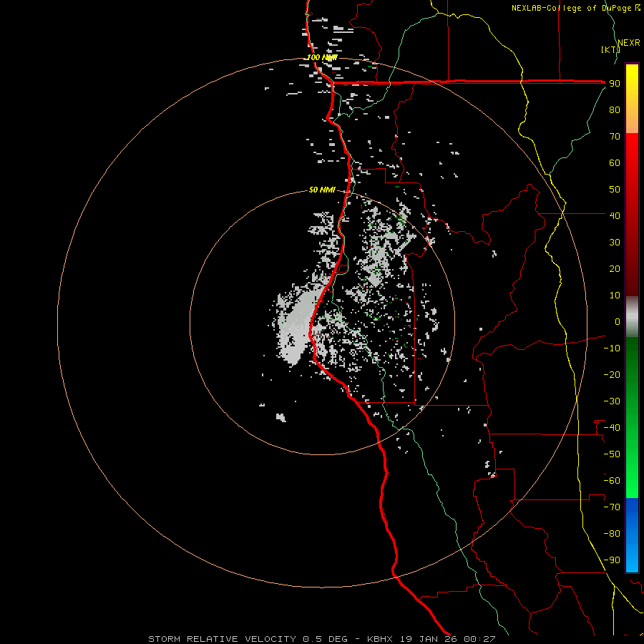
Task: Click the 50 tick label on the velocity scale
Action: click(x=615, y=190)
